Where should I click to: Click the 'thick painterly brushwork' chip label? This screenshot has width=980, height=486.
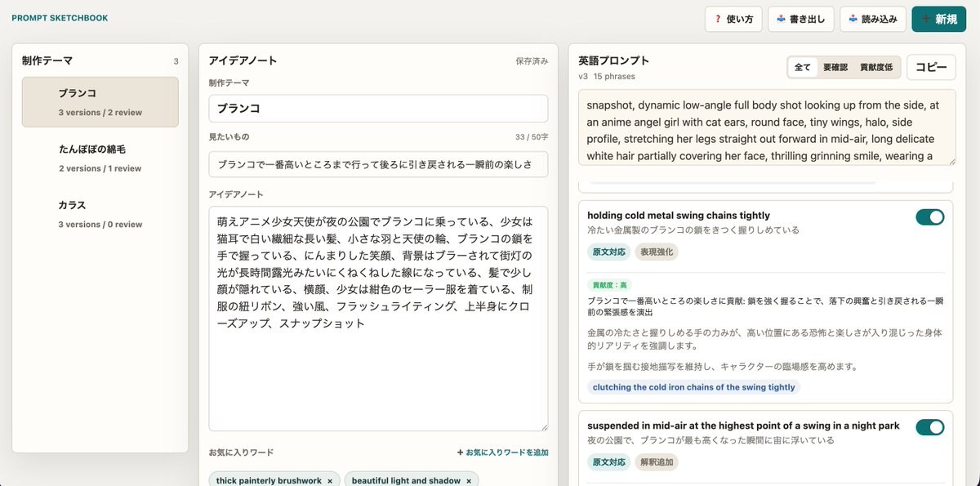coord(269,481)
